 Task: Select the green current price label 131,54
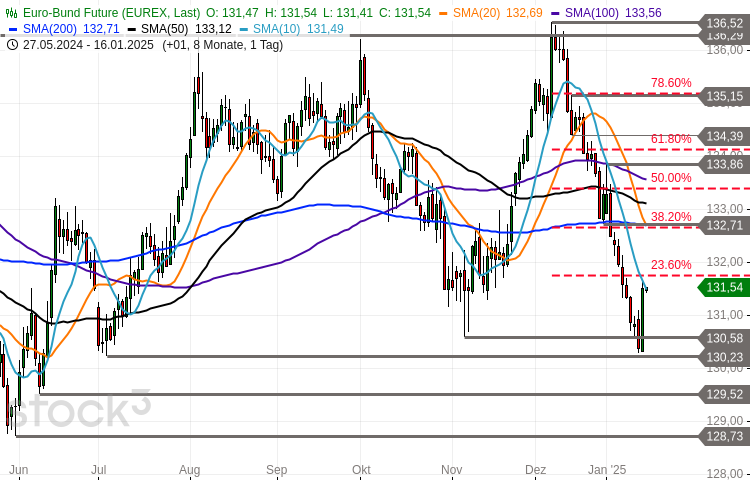pyautogui.click(x=723, y=287)
